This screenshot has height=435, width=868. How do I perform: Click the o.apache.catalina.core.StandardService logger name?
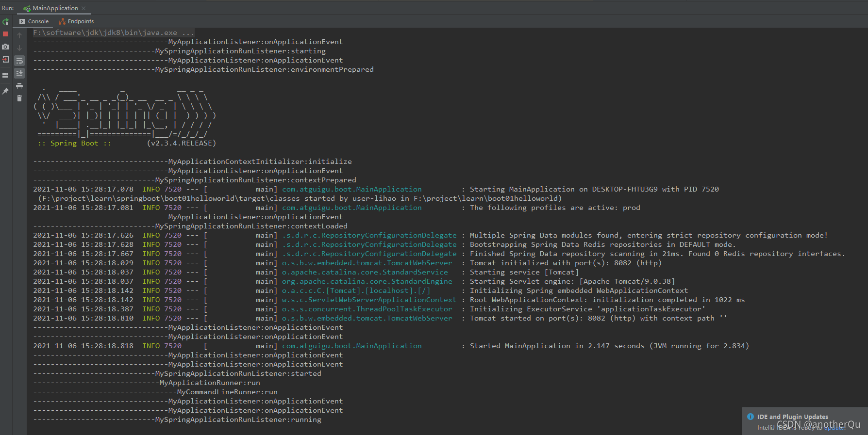point(365,272)
